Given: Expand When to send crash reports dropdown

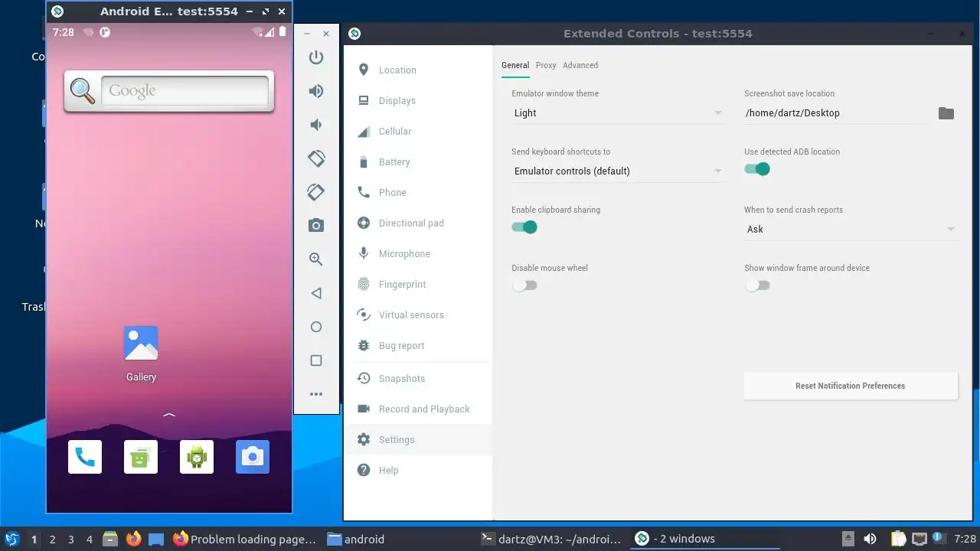Looking at the screenshot, I should (x=851, y=230).
